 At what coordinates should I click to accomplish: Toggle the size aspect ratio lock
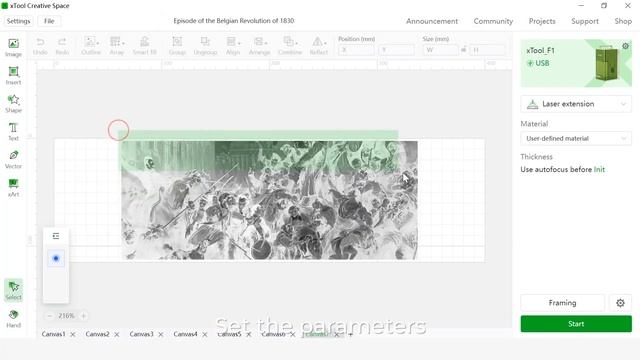click(464, 50)
